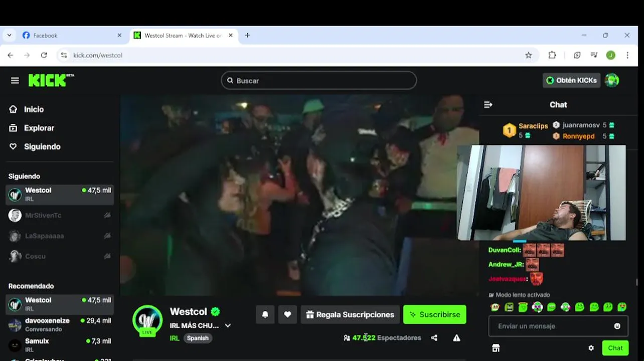Image resolution: width=644 pixels, height=361 pixels.
Task: Switch to Westcol Stream browser tab
Action: [183, 36]
